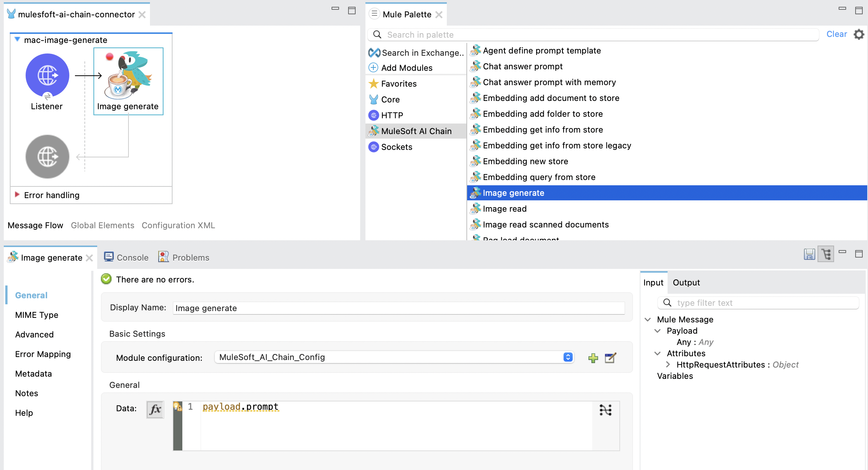Select the Image generate parrot icon in flow
The image size is (868, 470).
pyautogui.click(x=129, y=75)
